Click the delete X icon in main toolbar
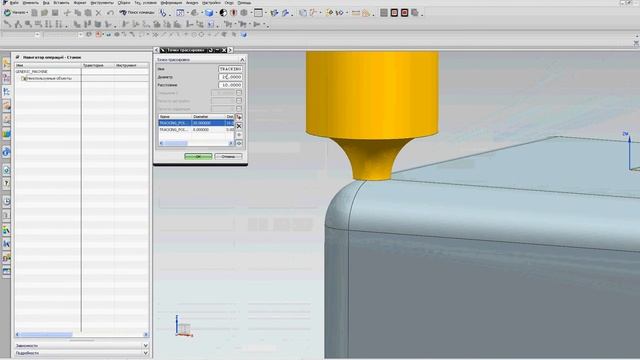This screenshot has width=640, height=360. pos(98,13)
